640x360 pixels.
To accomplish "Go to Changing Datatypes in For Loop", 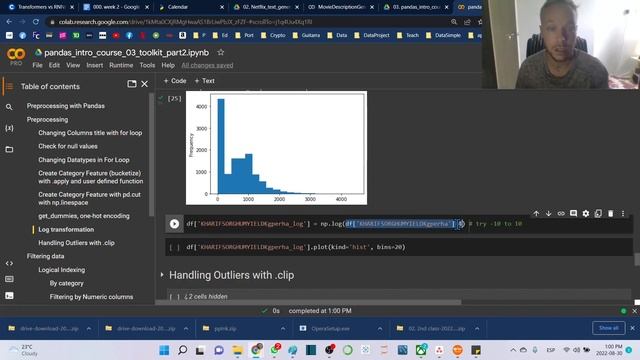I will point(84,160).
